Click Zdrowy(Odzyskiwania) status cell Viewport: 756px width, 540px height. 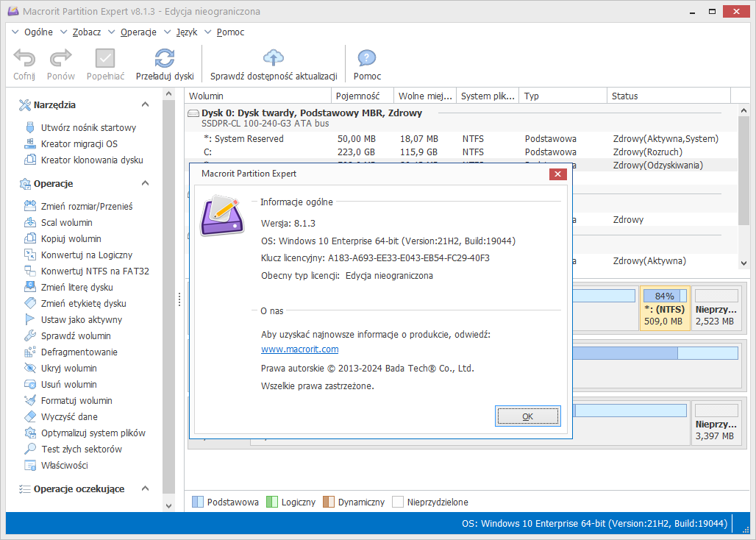[657, 166]
